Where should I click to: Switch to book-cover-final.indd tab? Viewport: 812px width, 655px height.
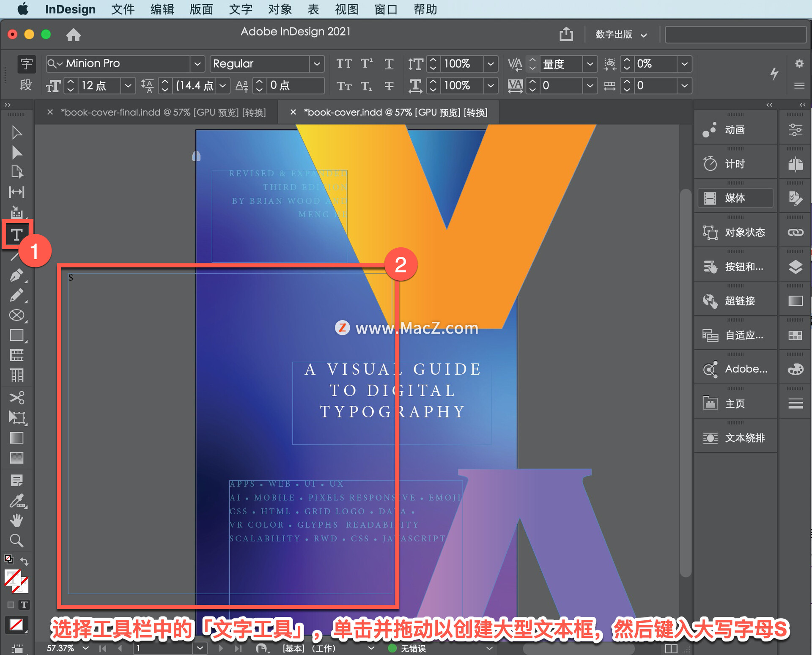(163, 112)
